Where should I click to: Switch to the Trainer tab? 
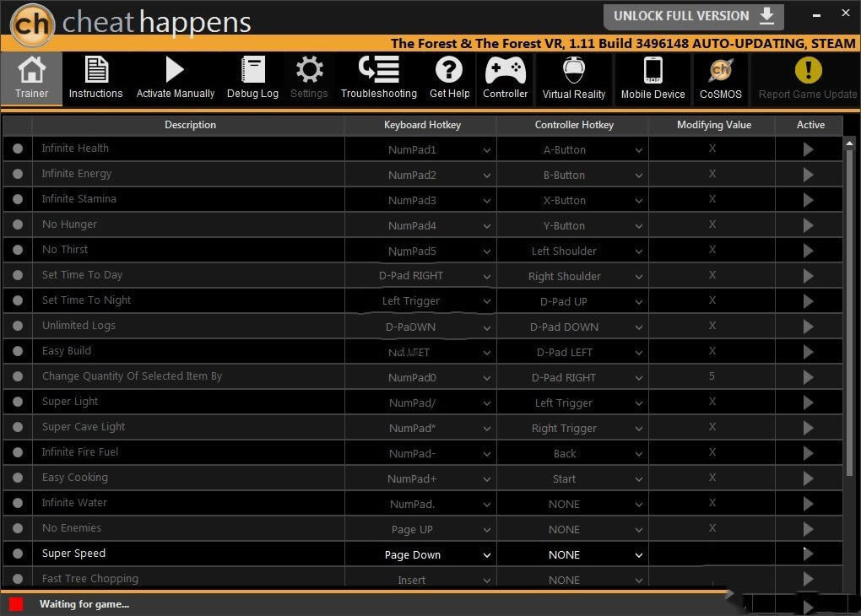31,78
